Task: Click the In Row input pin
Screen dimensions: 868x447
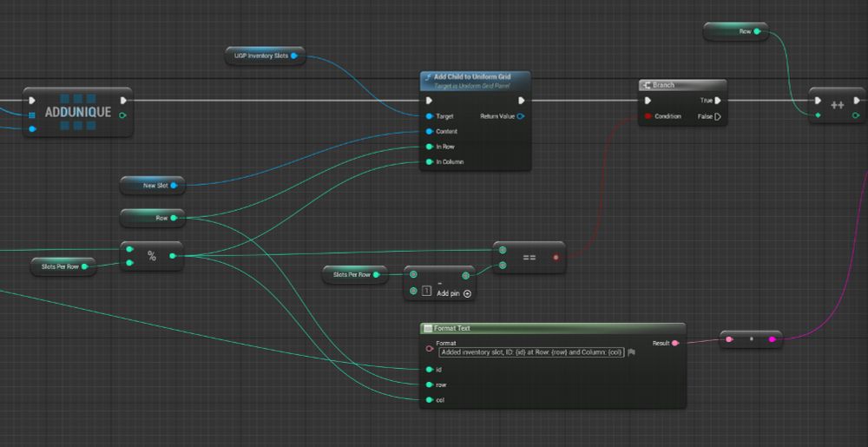Action: 430,147
